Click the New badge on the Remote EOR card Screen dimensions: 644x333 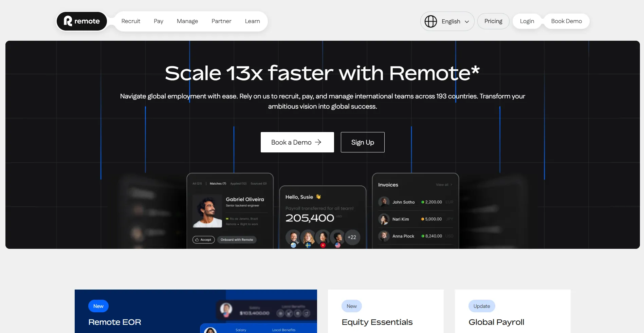click(x=98, y=306)
